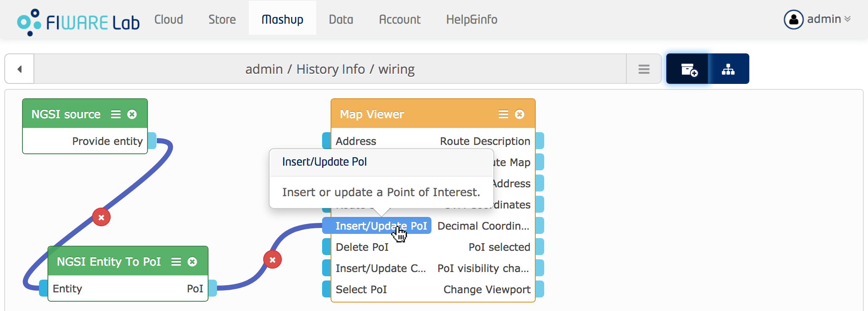The width and height of the screenshot is (868, 311).
Task: Remove the NGSI Entity To PoI component
Action: click(x=192, y=262)
